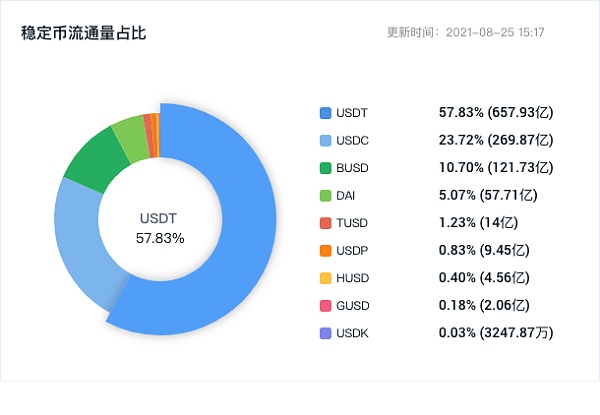Screen dimensions: 600x415
Task: Click the USDC light blue legend swatch
Action: (325, 140)
